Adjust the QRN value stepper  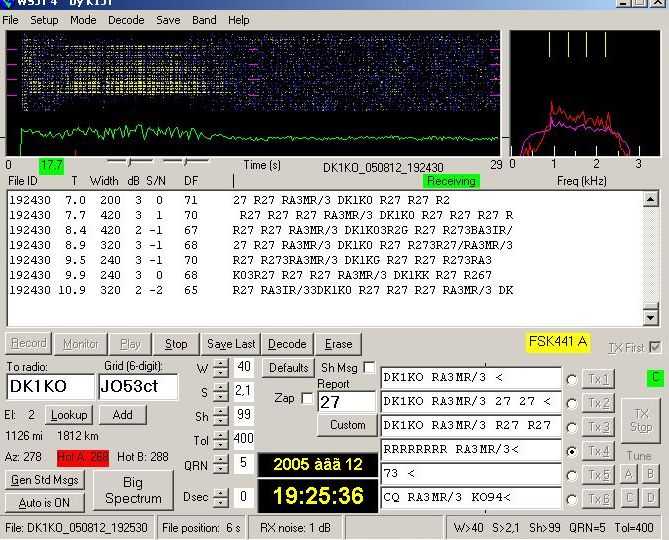(x=220, y=464)
